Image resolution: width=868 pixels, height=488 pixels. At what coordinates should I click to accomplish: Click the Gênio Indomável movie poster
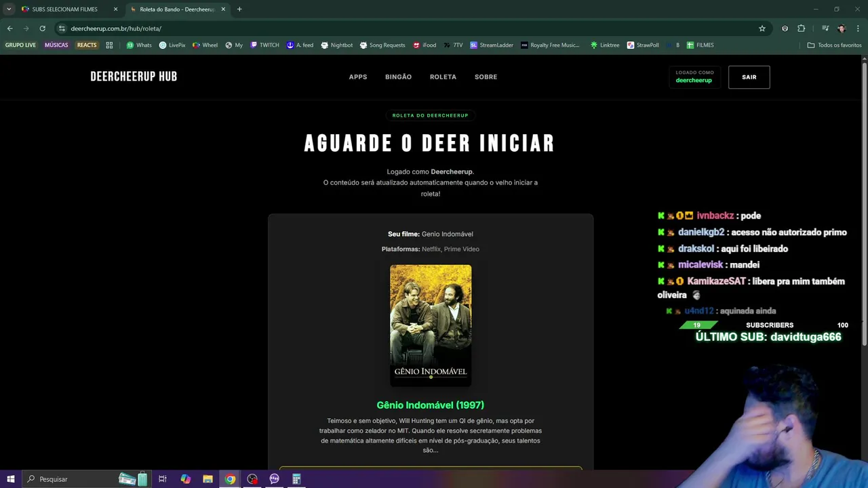coord(431,325)
